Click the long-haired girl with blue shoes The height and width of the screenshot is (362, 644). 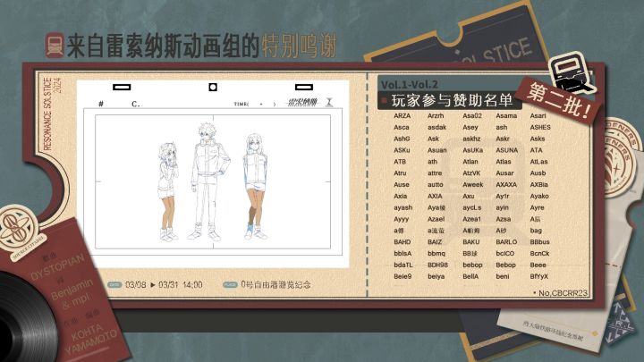[255, 186]
